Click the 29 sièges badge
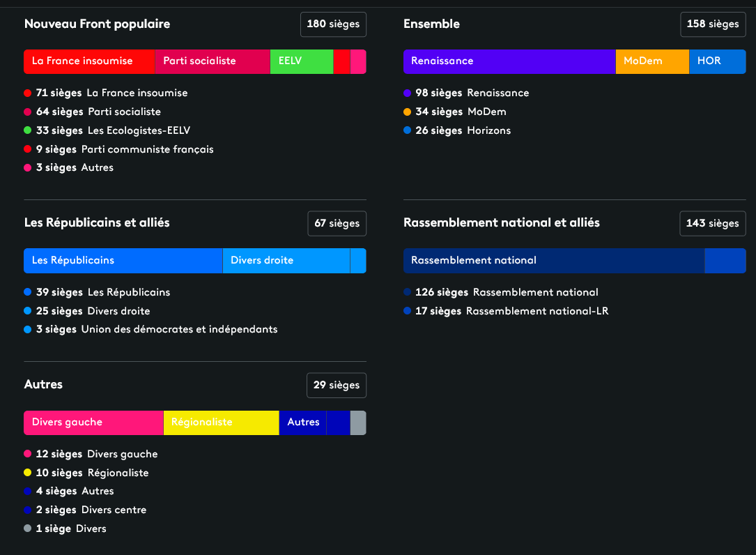756x555 pixels. coord(336,386)
